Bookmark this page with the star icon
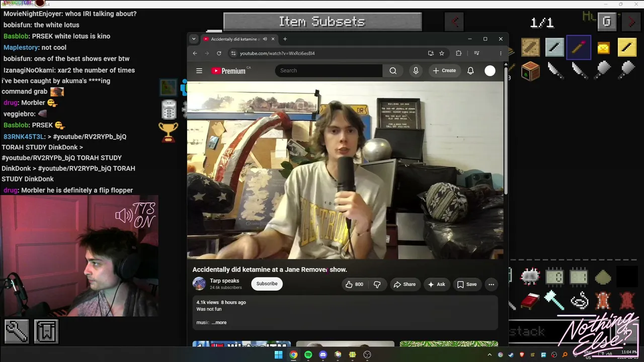This screenshot has height=362, width=644. 442,53
